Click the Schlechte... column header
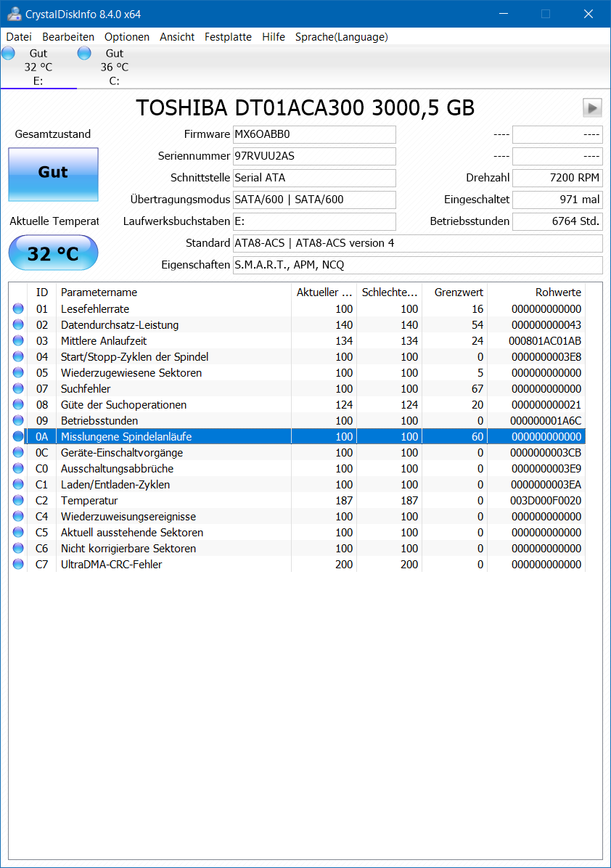The height and width of the screenshot is (868, 611). 389,292
